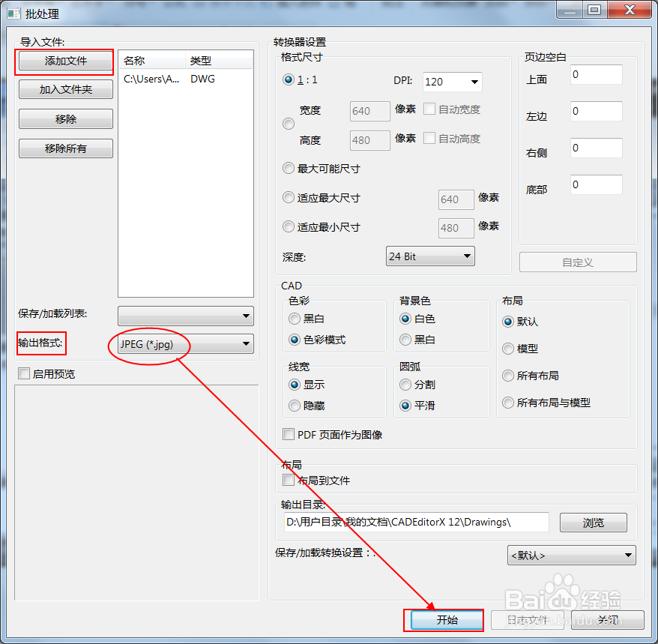
Task: Click 浏览 to browse output directory
Action: click(x=594, y=522)
